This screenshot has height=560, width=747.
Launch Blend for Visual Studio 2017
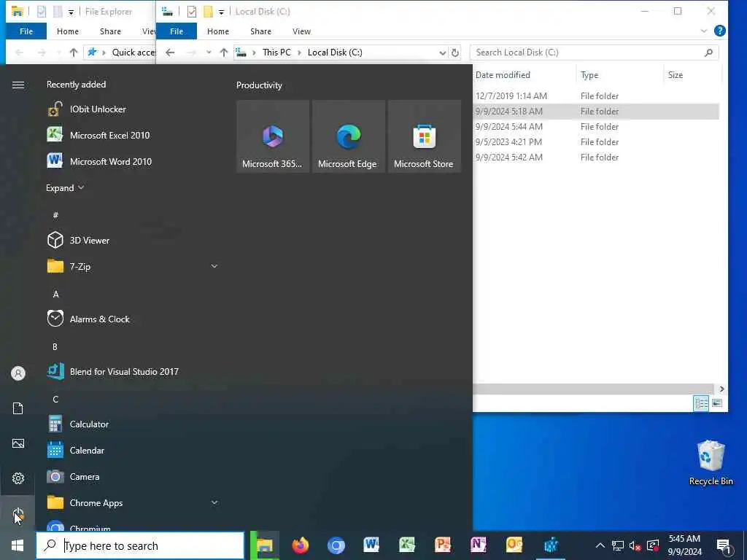point(133,371)
